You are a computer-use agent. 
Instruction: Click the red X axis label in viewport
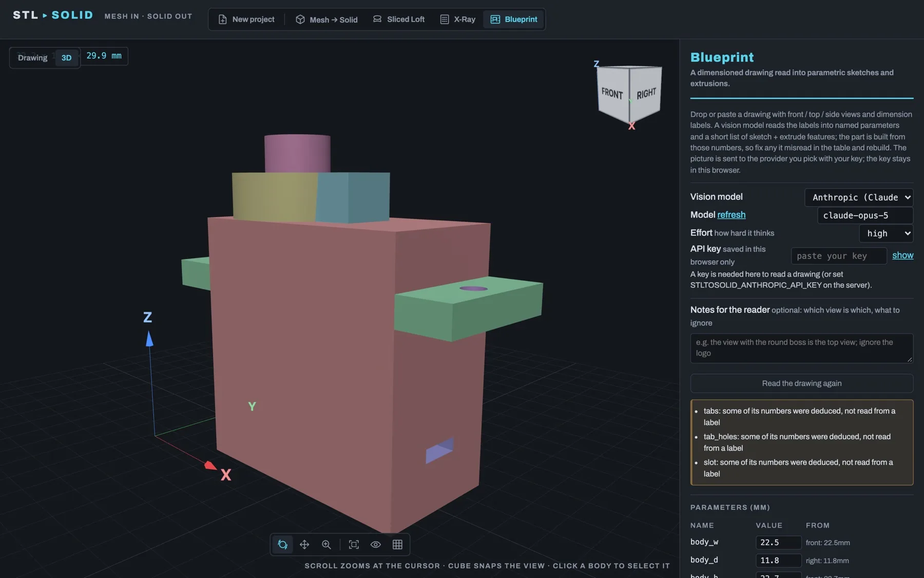(226, 475)
